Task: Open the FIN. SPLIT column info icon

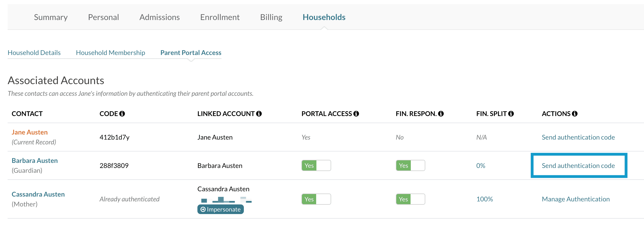Action: point(511,113)
